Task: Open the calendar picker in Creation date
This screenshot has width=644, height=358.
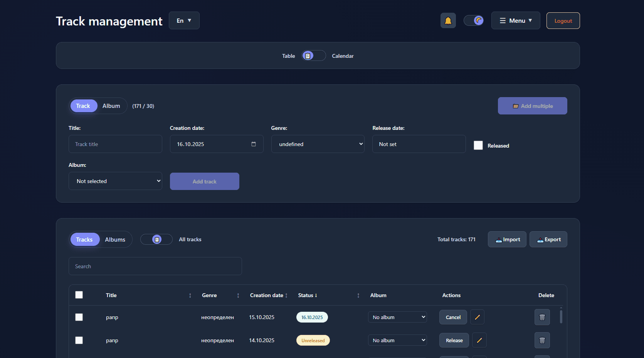Action: point(254,144)
